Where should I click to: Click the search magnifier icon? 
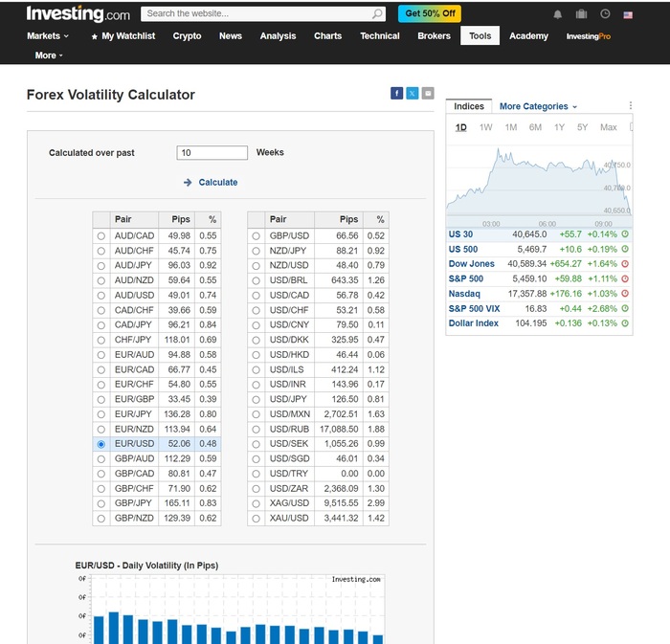pyautogui.click(x=377, y=13)
